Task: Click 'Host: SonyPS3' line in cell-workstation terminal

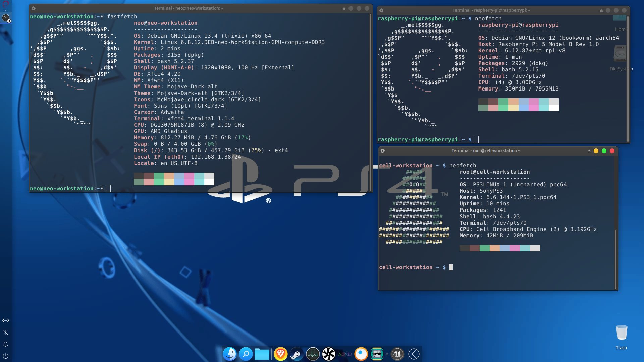Action: coord(481,191)
